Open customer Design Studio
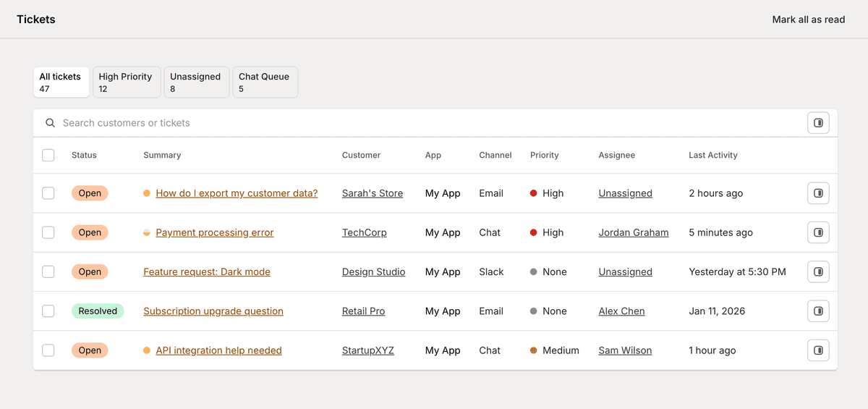The height and width of the screenshot is (409, 868). click(x=374, y=271)
